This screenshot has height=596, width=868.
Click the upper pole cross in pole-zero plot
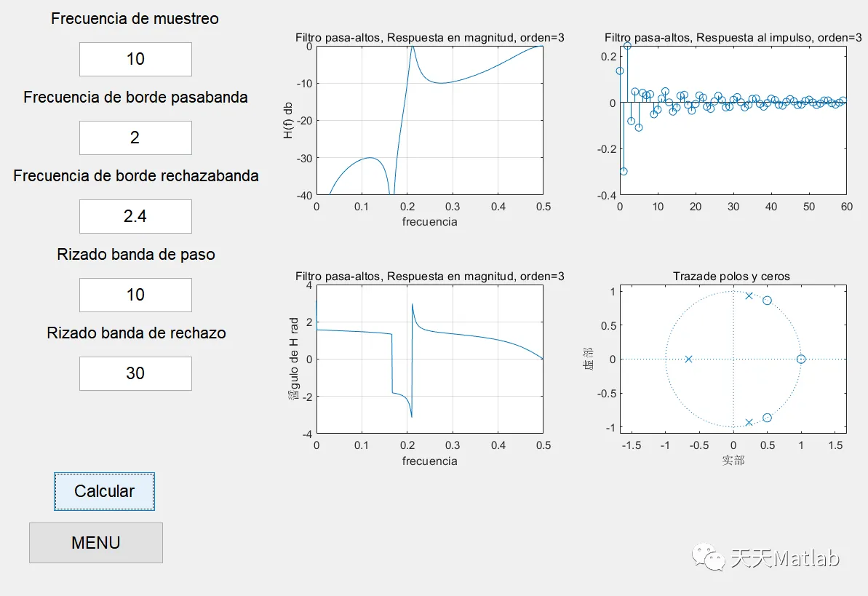(x=749, y=295)
